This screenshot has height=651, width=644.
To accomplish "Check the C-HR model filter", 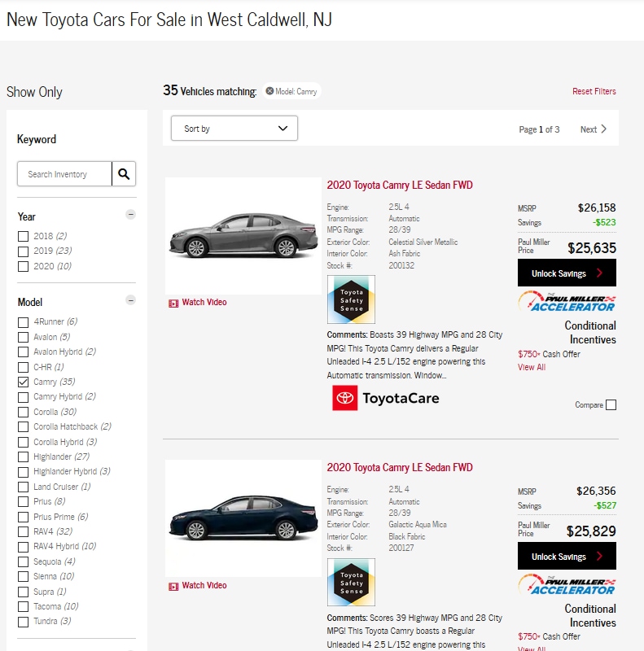I will (24, 368).
